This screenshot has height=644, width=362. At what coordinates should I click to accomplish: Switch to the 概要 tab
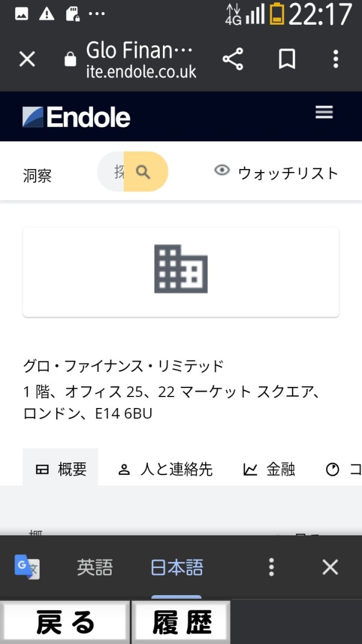click(61, 470)
